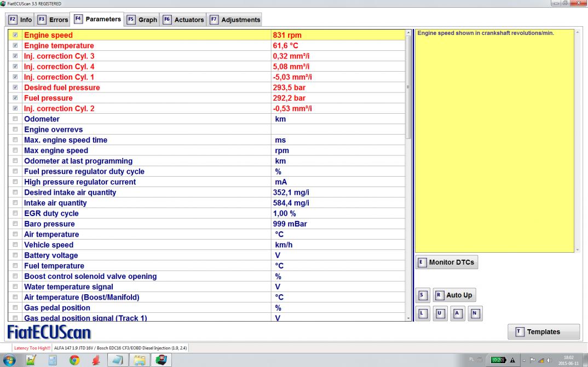Show hidden system tray icons
Screen dimensions: 588x367
(525, 359)
